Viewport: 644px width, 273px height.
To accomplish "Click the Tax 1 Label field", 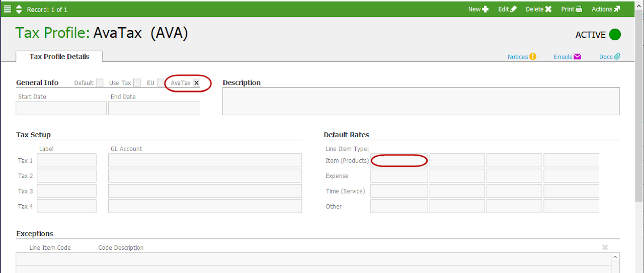I will (66, 160).
